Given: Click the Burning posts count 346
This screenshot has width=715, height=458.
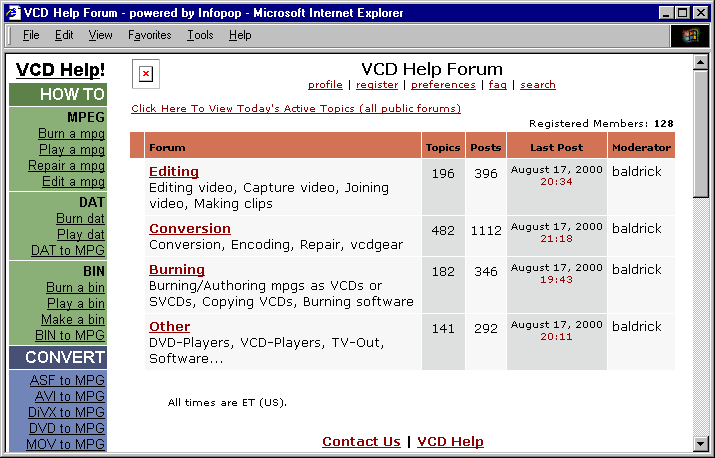Looking at the screenshot, I should pos(486,272).
